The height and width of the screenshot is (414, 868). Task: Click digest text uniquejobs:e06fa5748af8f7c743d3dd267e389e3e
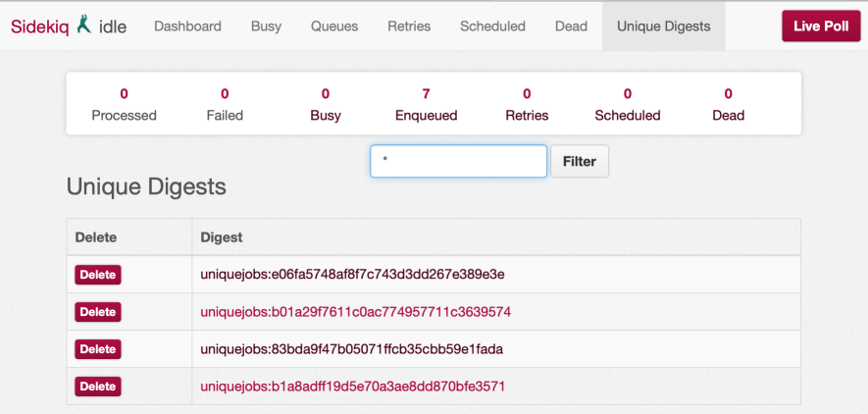(x=352, y=275)
